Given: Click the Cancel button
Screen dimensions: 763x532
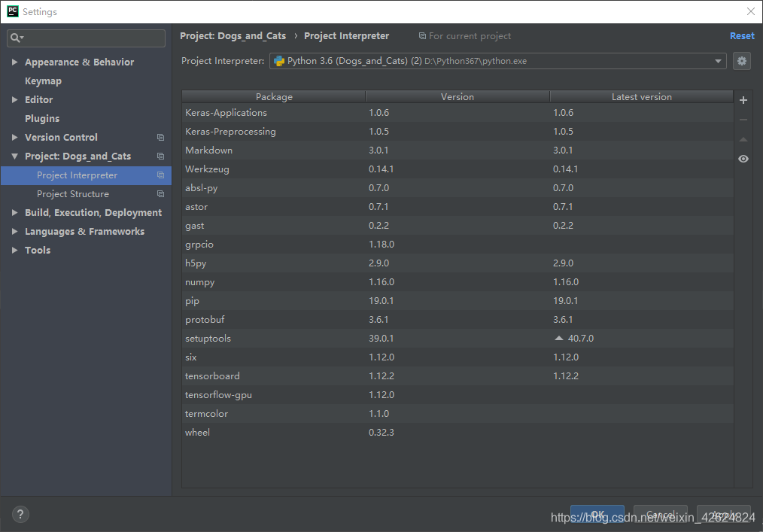Looking at the screenshot, I should [661, 514].
